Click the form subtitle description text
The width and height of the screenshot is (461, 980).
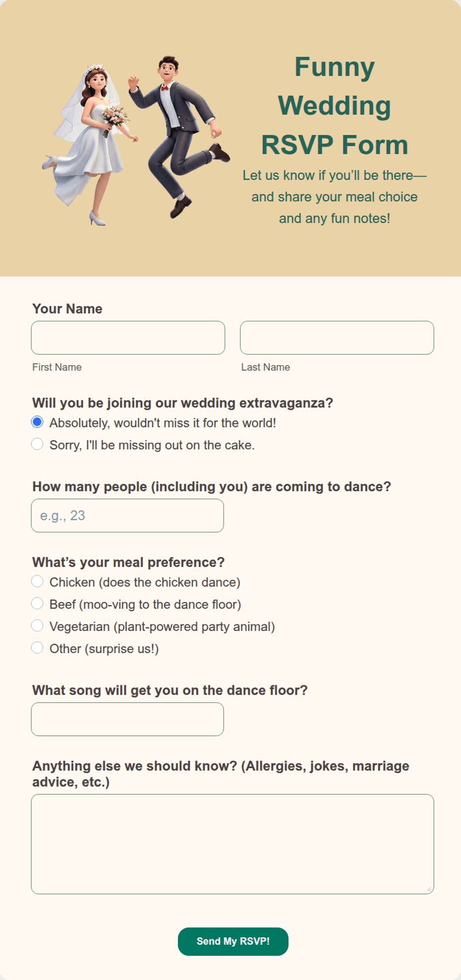point(335,197)
